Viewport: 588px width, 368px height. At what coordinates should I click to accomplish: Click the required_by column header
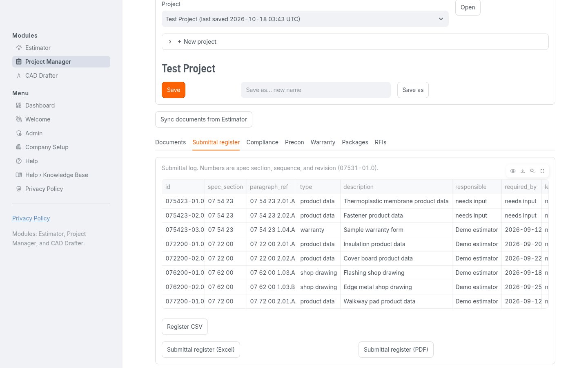pos(521,187)
